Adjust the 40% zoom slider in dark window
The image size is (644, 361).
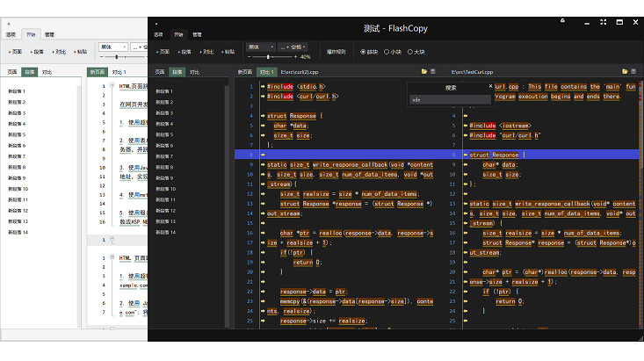268,57
